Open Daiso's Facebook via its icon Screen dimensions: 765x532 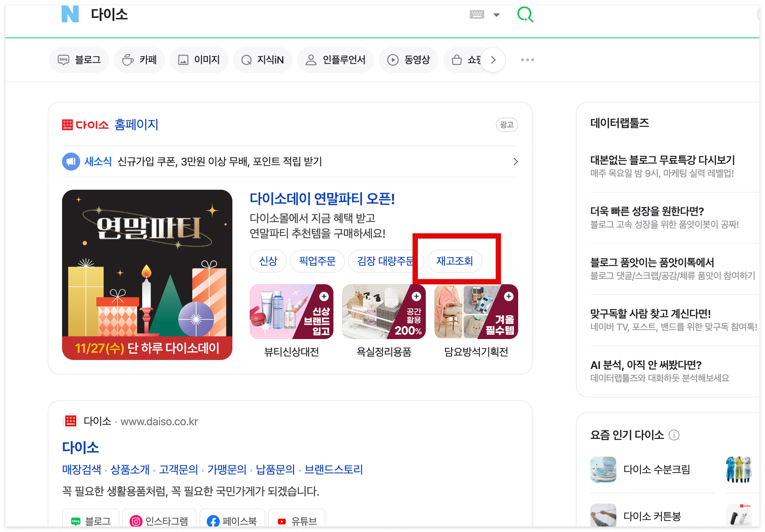click(x=213, y=521)
